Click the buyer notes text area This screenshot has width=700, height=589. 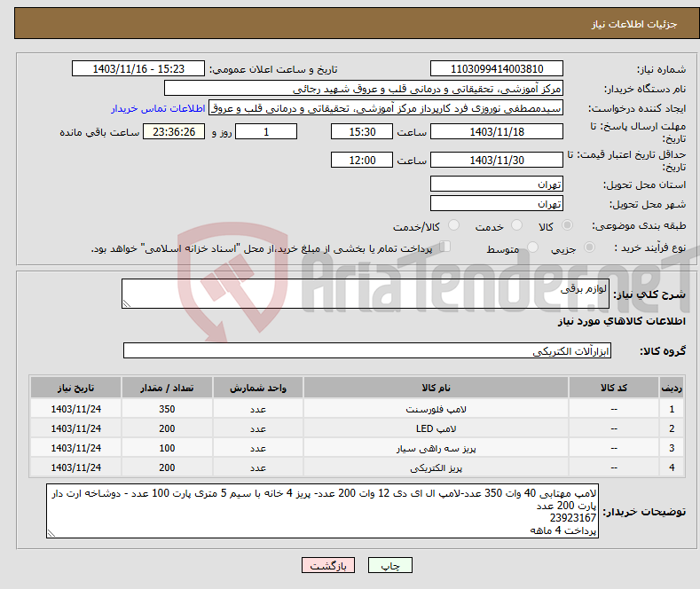(x=322, y=511)
